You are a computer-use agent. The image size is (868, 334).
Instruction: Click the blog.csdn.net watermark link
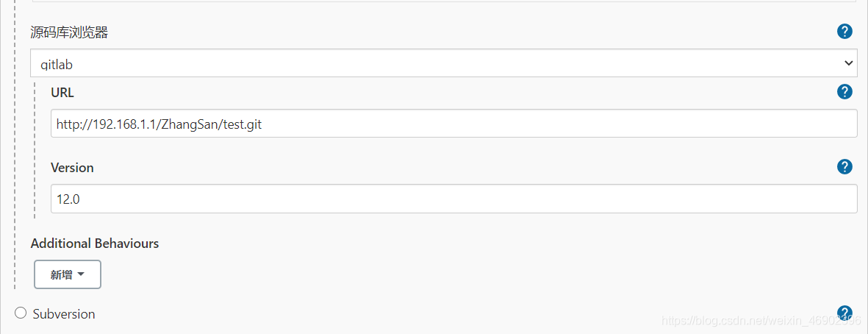(x=761, y=321)
